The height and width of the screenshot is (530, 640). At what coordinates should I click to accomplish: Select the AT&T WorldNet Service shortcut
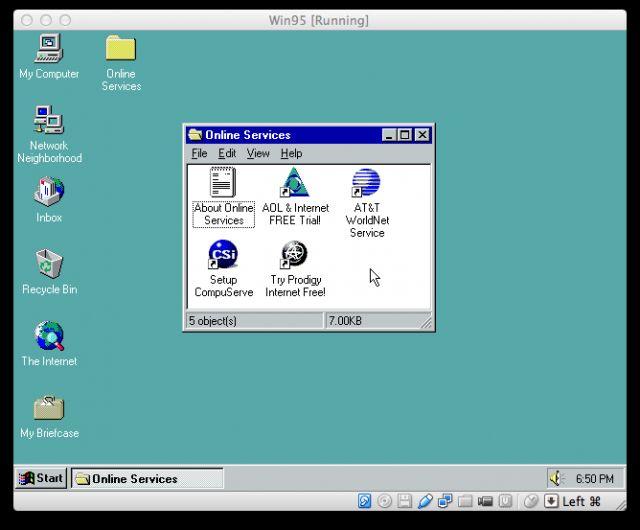(366, 183)
